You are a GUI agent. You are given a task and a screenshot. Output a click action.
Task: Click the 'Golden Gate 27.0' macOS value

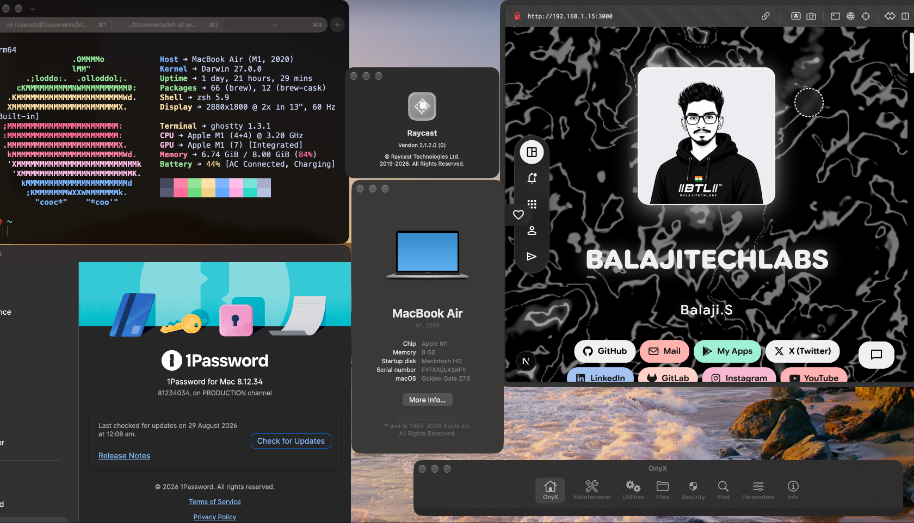445,378
